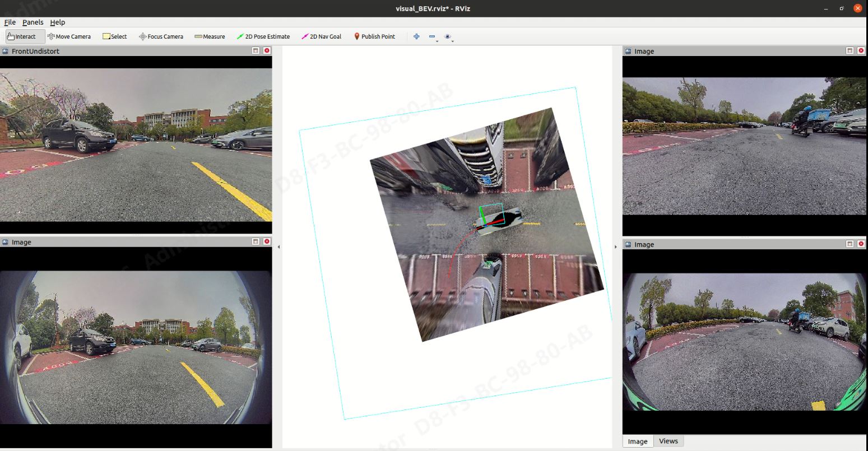Click the robot marker in BEV view
The width and height of the screenshot is (868, 451).
click(x=492, y=216)
